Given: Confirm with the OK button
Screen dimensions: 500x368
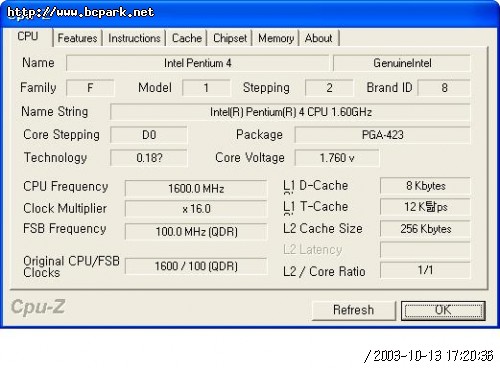Looking at the screenshot, I should (x=443, y=310).
